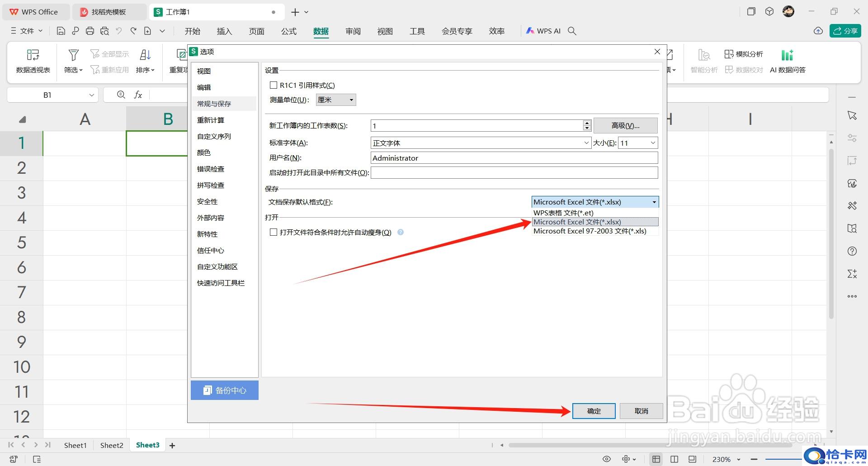Image resolution: width=868 pixels, height=466 pixels.
Task: Open the 开始 ribbon tab
Action: [192, 31]
